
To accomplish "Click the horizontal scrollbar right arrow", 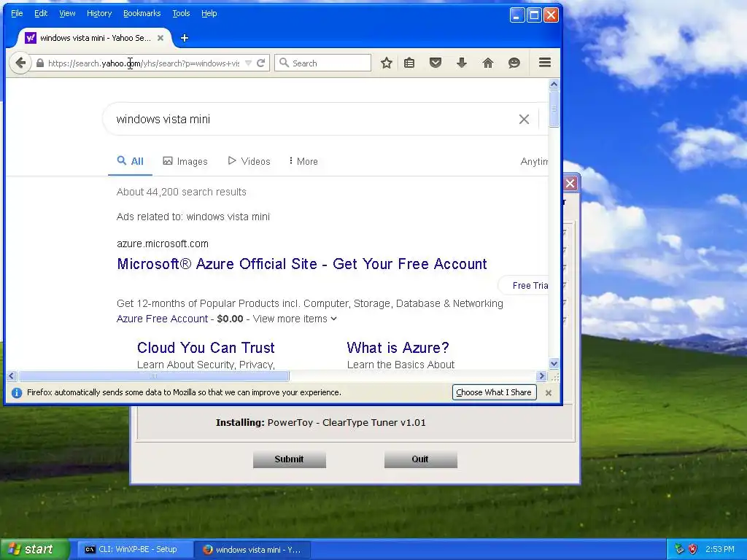I will tap(541, 376).
